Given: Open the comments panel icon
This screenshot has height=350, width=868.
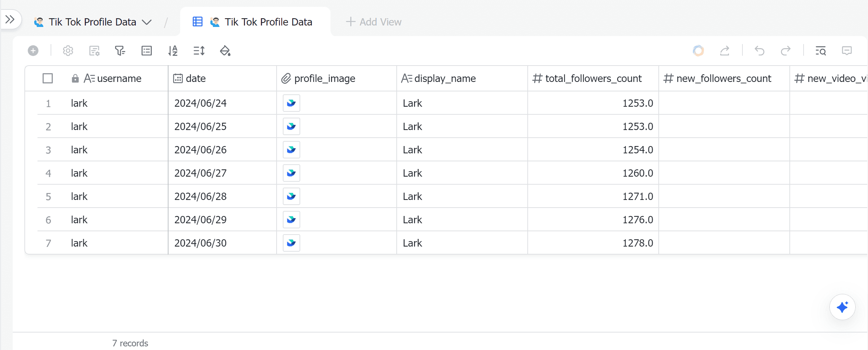Looking at the screenshot, I should (x=847, y=51).
